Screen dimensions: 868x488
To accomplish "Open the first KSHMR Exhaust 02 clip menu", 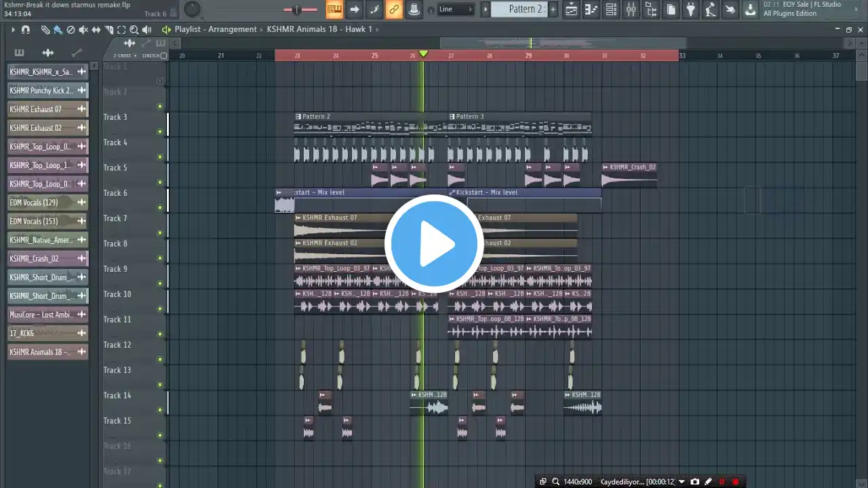I will point(298,243).
